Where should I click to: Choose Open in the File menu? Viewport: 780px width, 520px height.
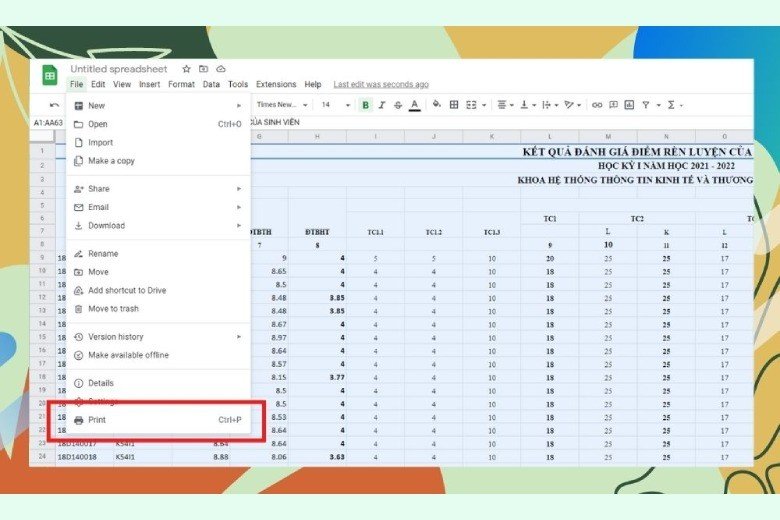coord(158,124)
